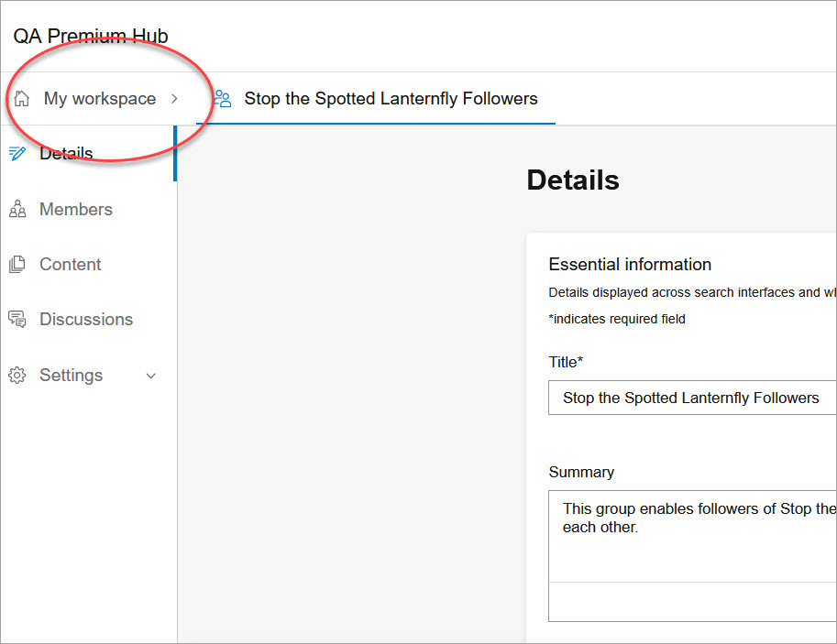Go to the Members section
The height and width of the screenshot is (644, 837).
point(76,210)
